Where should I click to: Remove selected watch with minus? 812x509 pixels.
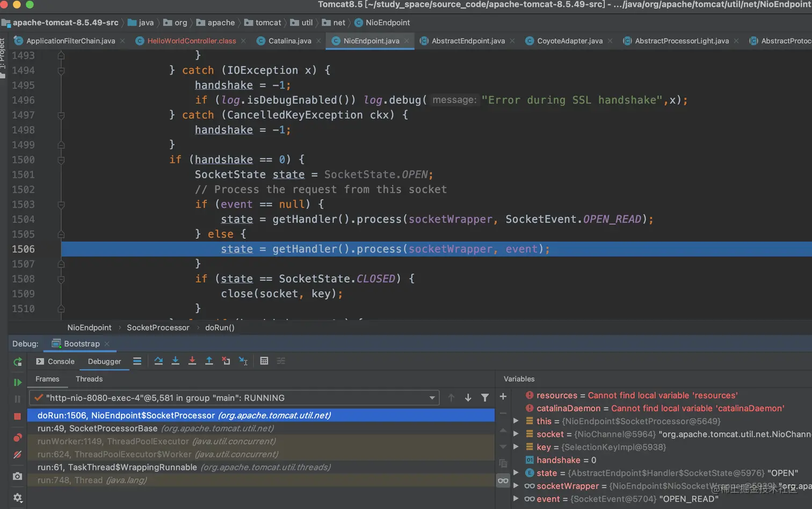tap(503, 413)
